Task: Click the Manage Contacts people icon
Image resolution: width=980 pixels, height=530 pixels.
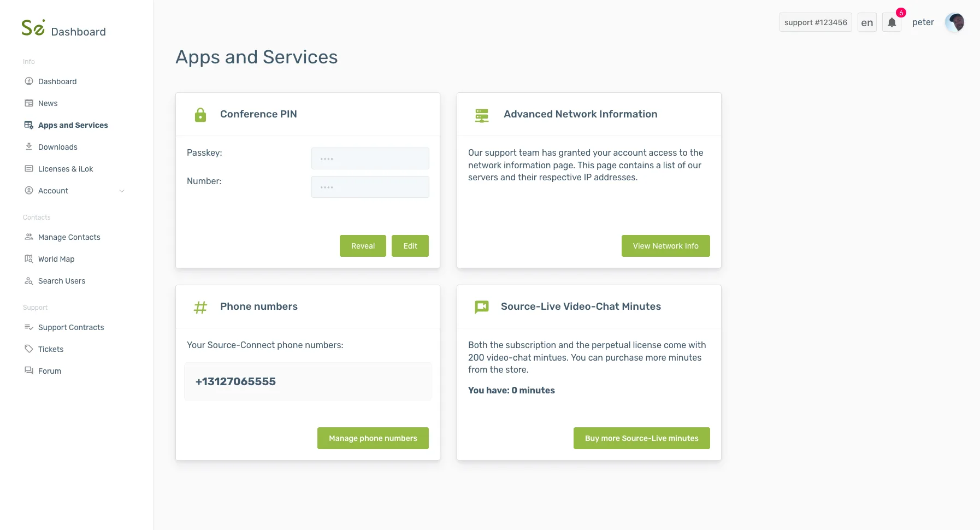Action: (29, 237)
